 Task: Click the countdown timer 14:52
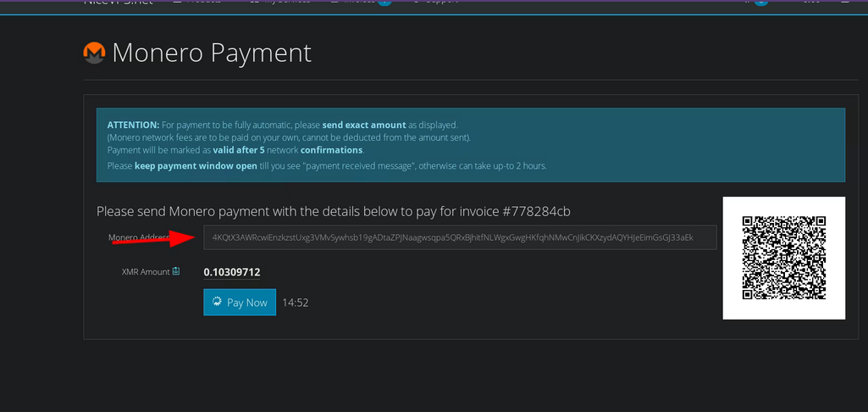point(295,303)
